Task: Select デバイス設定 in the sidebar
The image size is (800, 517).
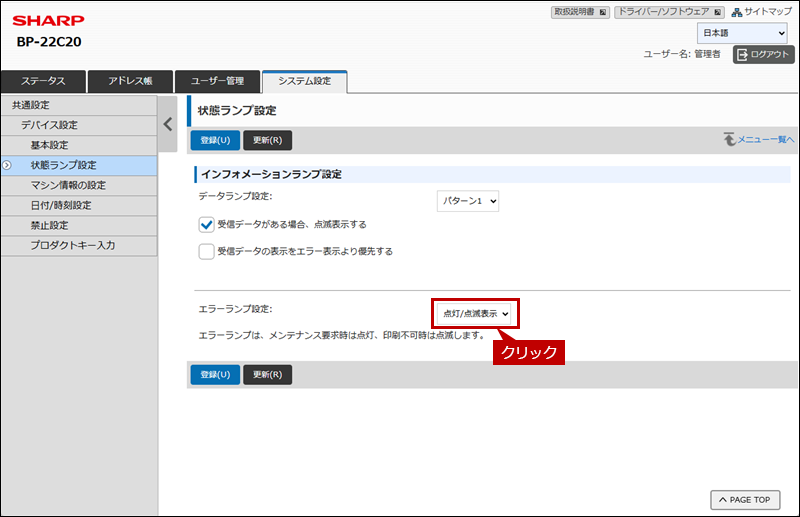Action: (79, 125)
